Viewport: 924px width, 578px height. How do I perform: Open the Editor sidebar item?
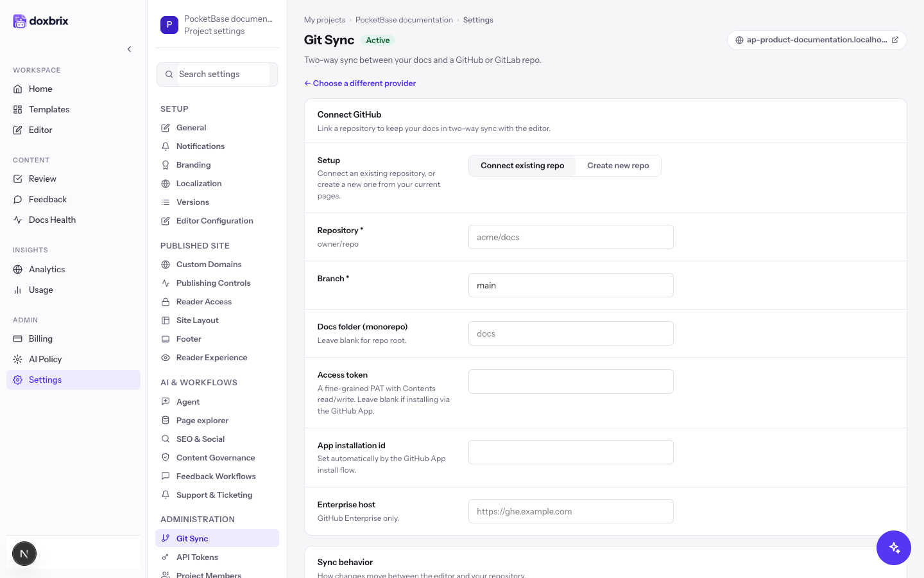73,130
